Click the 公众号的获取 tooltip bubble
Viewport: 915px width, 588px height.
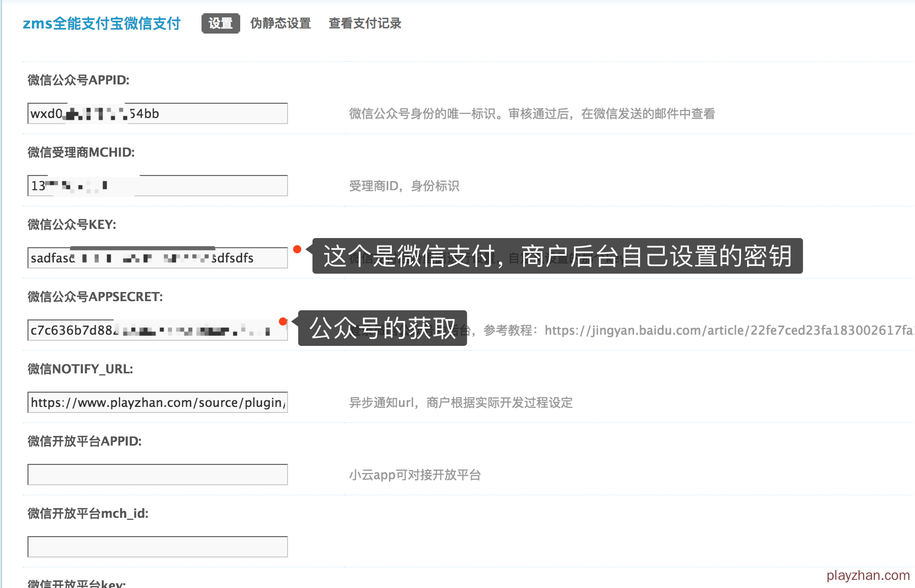[x=383, y=328]
